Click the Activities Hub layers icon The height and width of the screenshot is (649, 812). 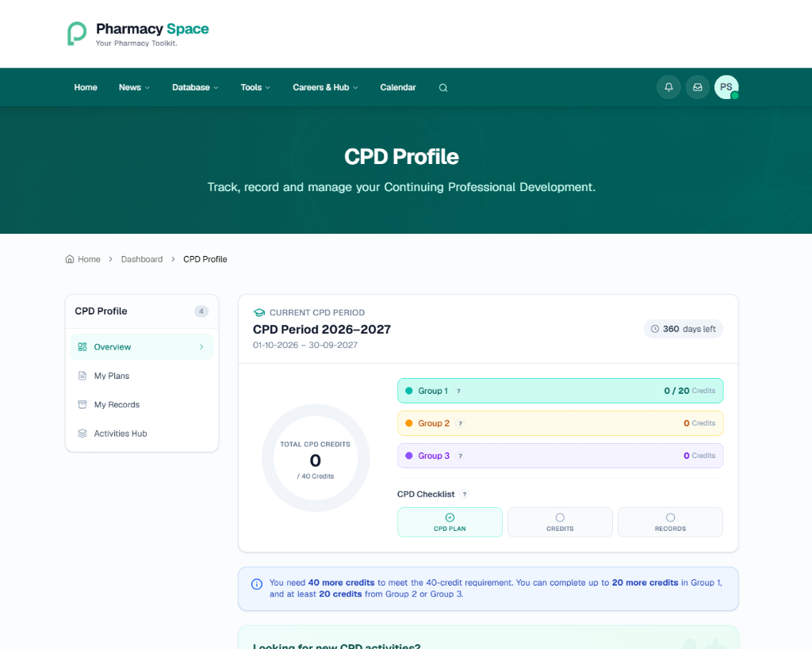82,433
